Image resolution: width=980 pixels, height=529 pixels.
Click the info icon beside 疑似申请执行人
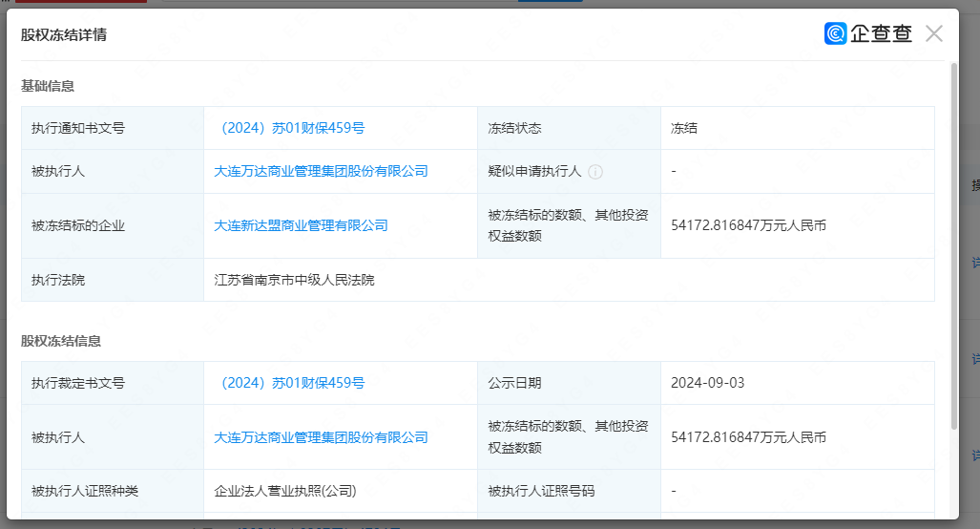coord(595,172)
